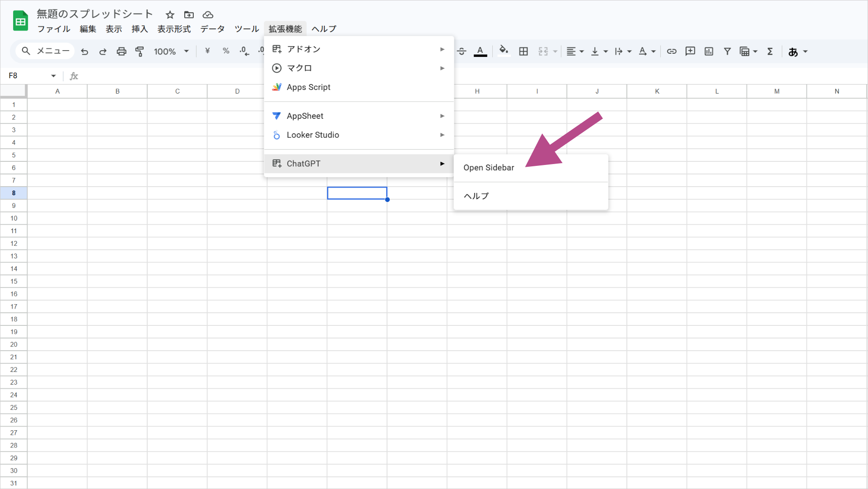868x489 pixels.
Task: Select column K header
Action: coord(657,91)
